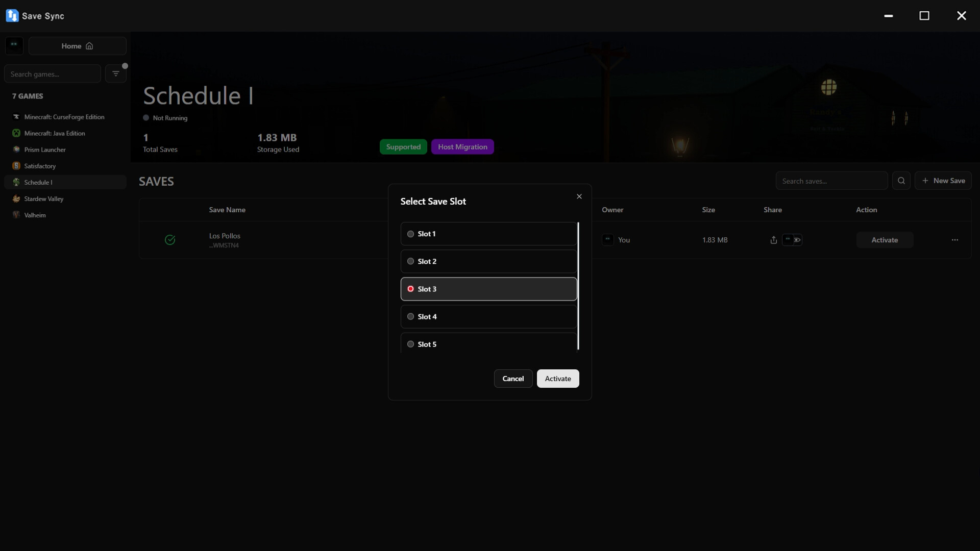Open Minecraft: CurseForge Edition entry
This screenshot has width=980, height=551.
(64, 117)
